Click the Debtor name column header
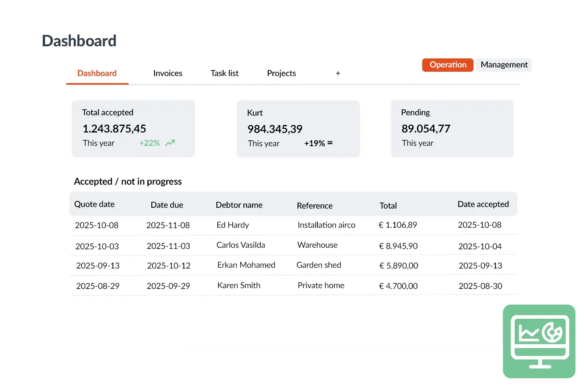Viewport: 588px width, 392px height. (x=239, y=205)
